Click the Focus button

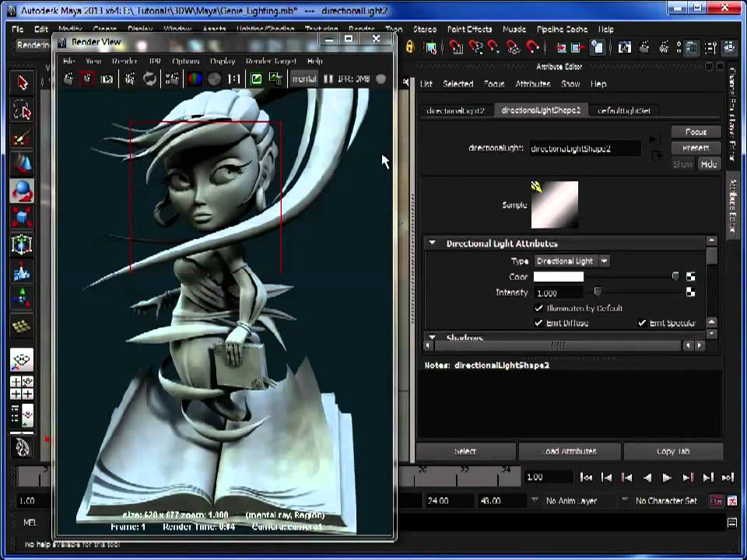[x=696, y=132]
